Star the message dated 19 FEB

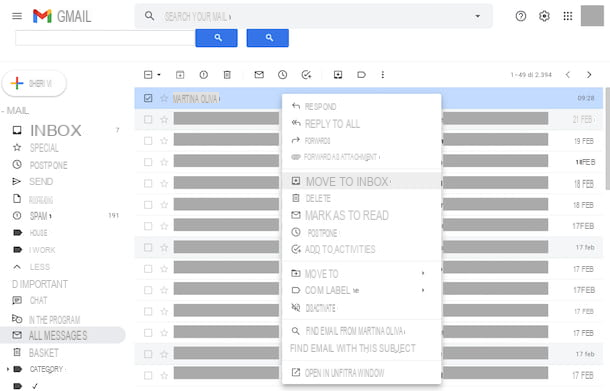[164, 141]
